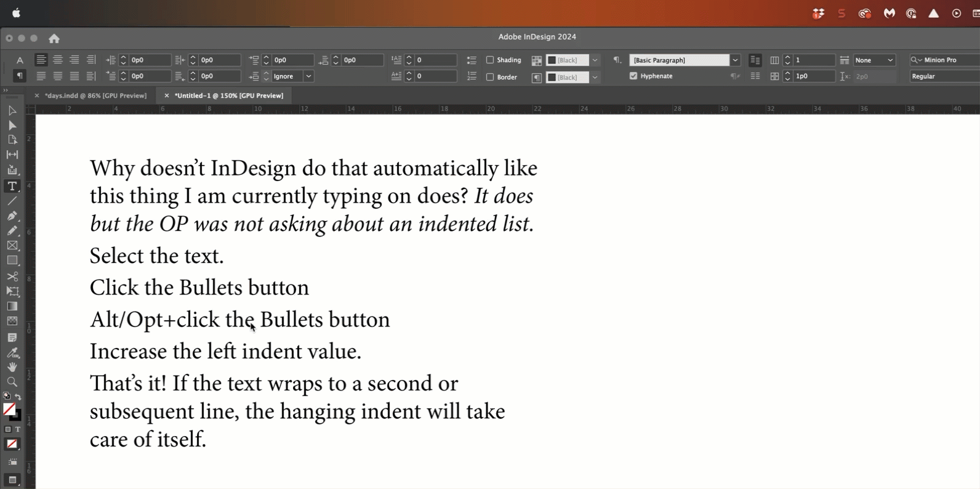Select the Rectangle tool
This screenshot has height=489, width=980.
(x=12, y=261)
